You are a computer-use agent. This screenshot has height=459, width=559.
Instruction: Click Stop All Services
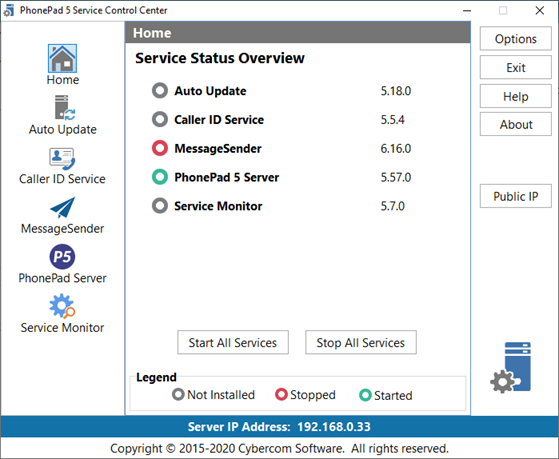click(x=361, y=342)
